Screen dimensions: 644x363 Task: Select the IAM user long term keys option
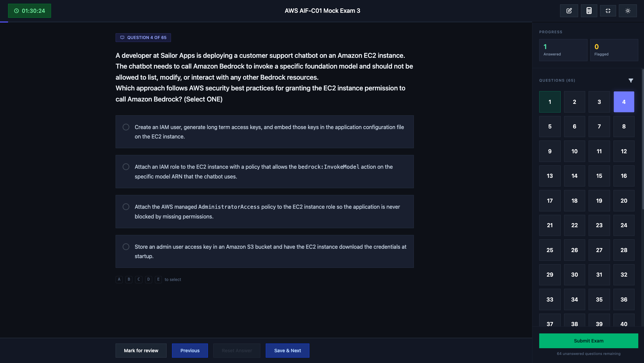(264, 132)
